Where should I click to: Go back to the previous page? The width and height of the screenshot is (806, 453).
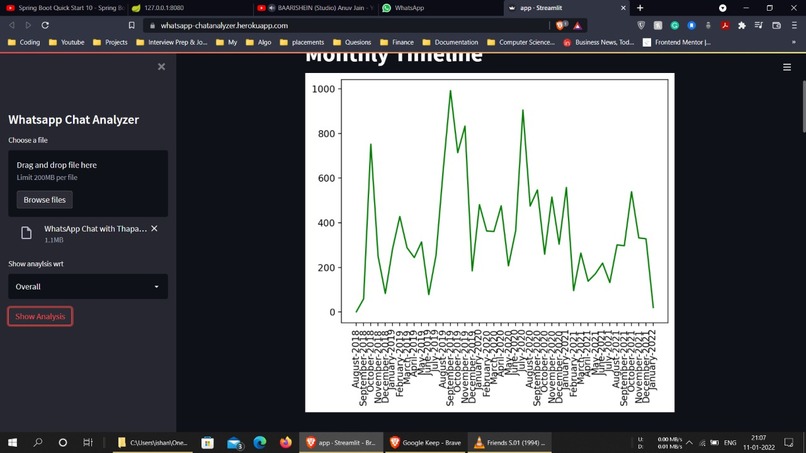[x=12, y=25]
